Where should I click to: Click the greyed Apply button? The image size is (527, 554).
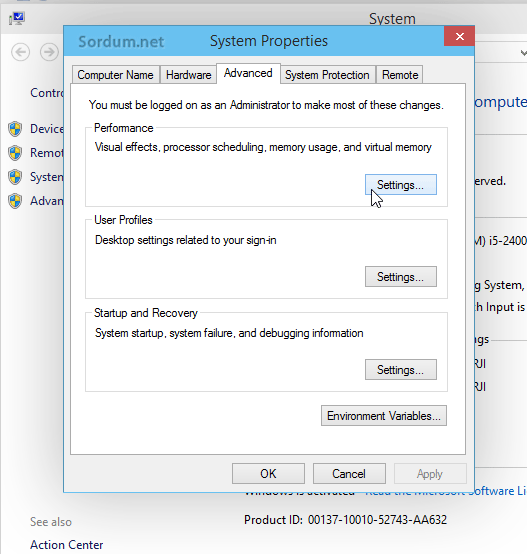430,473
